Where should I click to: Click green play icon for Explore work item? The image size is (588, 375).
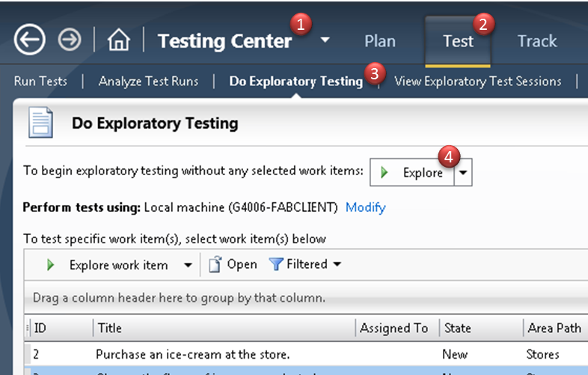[x=50, y=265]
